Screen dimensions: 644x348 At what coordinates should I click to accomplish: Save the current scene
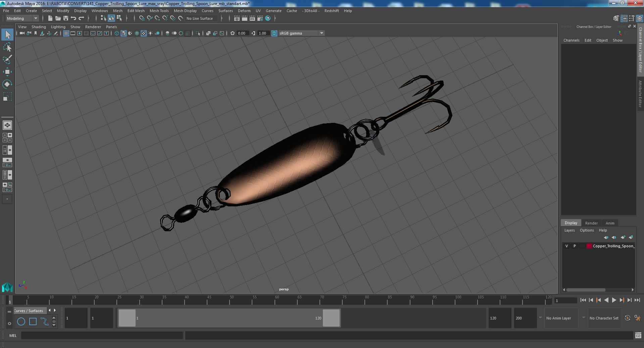tap(66, 18)
